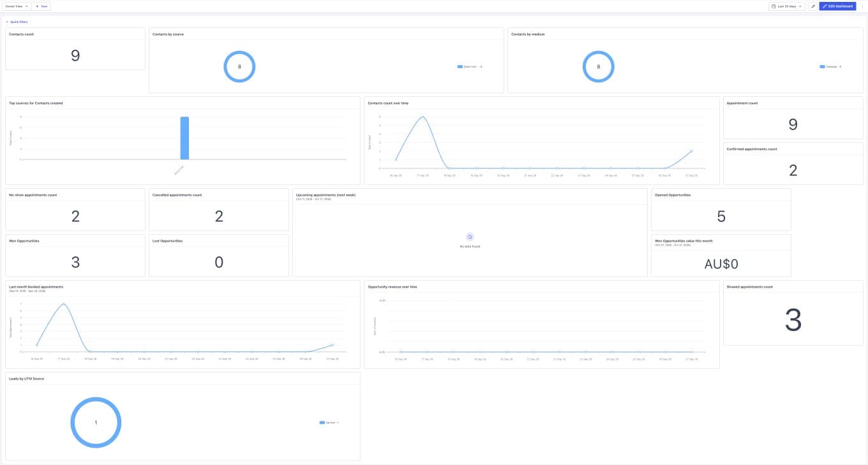Click the Cancelled appointments count value
The image size is (868, 465).
(219, 216)
